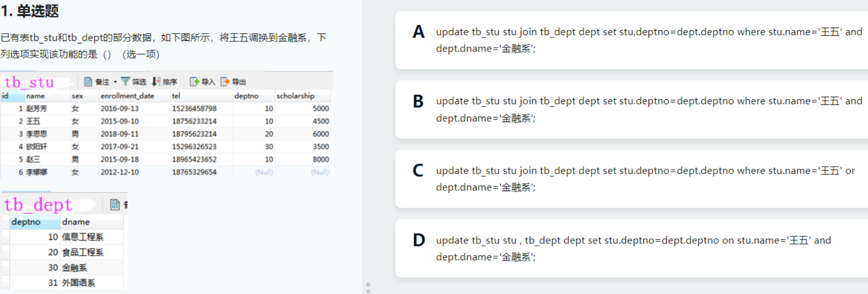
Task: Click the scholarship column header
Action: (x=295, y=96)
